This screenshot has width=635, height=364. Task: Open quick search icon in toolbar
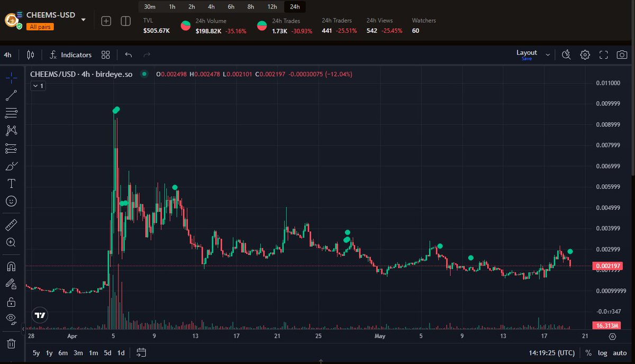566,54
